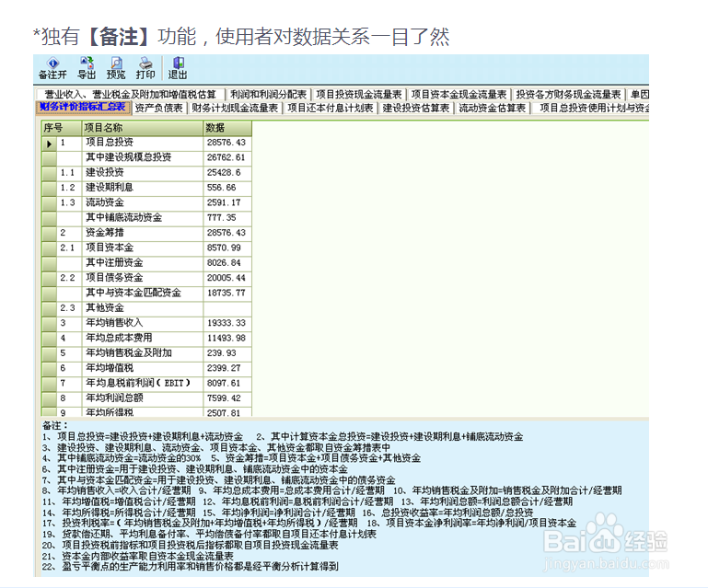Toggle the 备注开 notes toolbar icon
708x588 pixels.
coord(52,68)
